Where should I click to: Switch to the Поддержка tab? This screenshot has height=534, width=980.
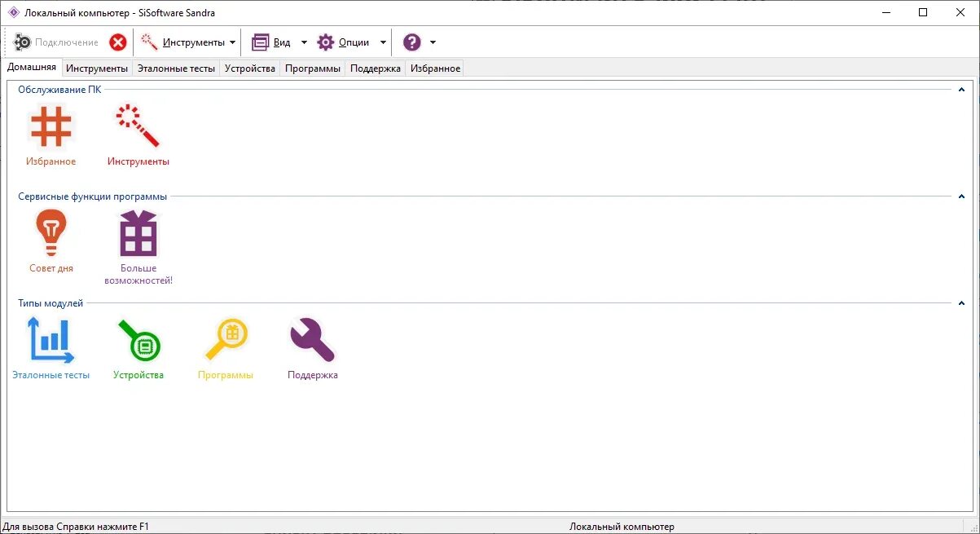pos(376,68)
